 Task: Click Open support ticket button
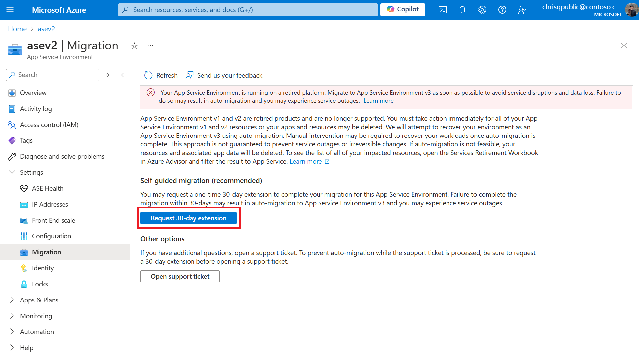tap(181, 276)
